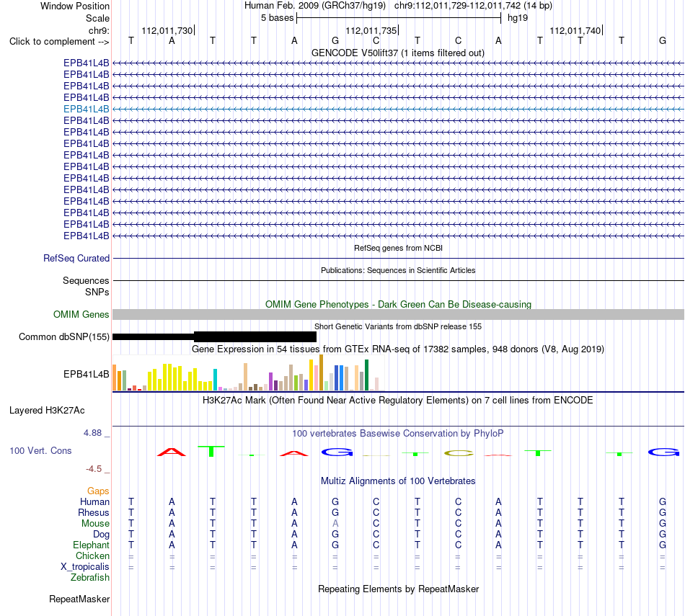Click the 112,011,735 ruler coordinate

click(371, 30)
